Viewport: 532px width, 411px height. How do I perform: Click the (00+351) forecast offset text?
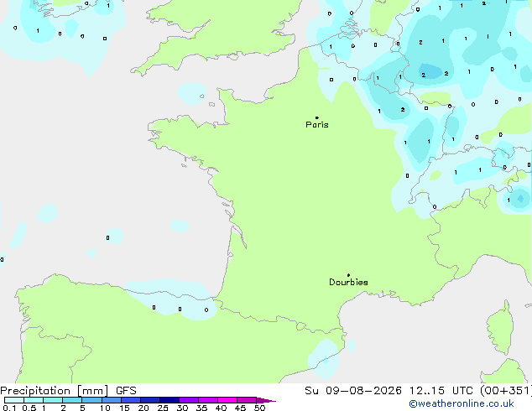tap(506, 391)
